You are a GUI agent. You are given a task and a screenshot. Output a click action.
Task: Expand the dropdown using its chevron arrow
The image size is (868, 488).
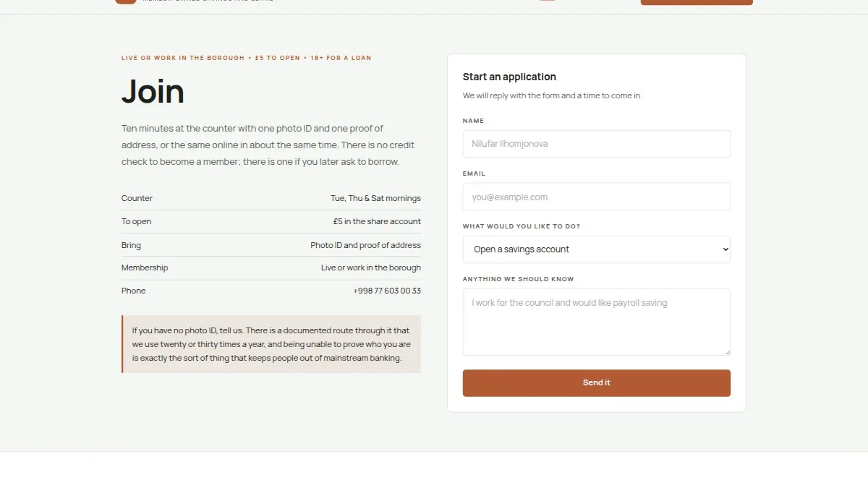point(725,249)
